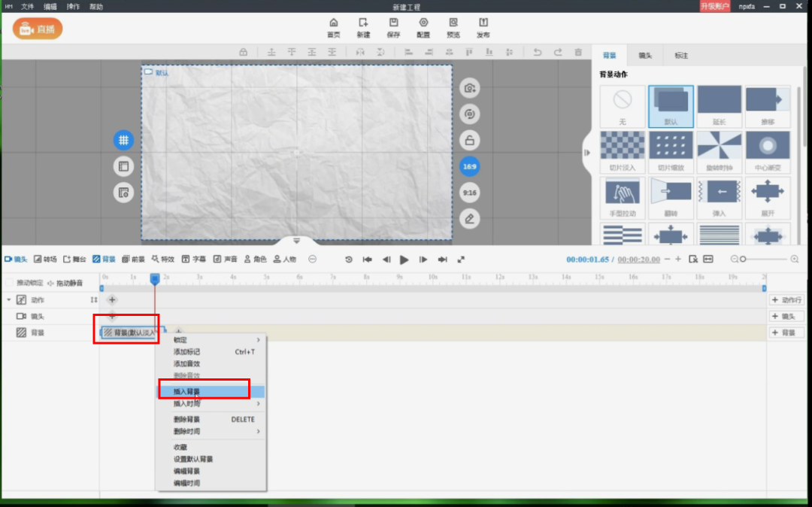Click the pencil edit icon beside canvas
The image size is (812, 507).
click(469, 219)
